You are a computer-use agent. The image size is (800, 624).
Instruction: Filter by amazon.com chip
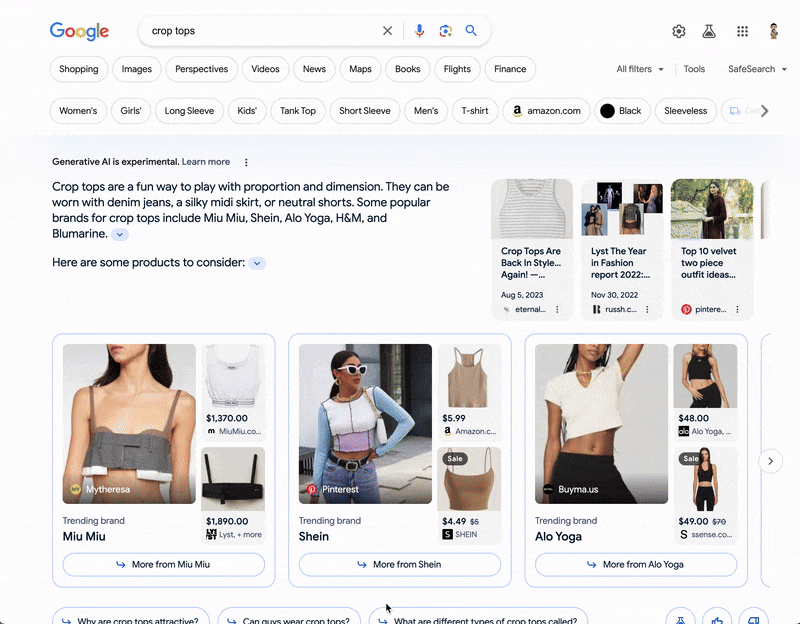546,111
